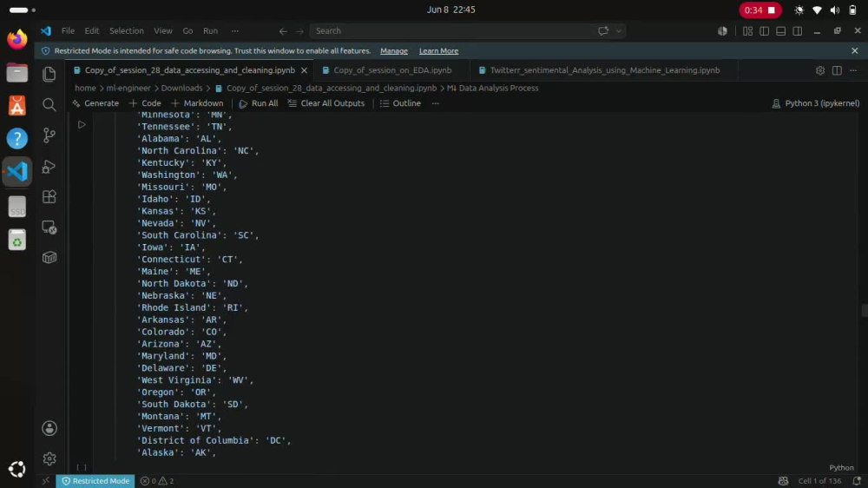This screenshot has height=488, width=868.
Task: Click the Generate button in notebook toolbar
Action: (95, 103)
